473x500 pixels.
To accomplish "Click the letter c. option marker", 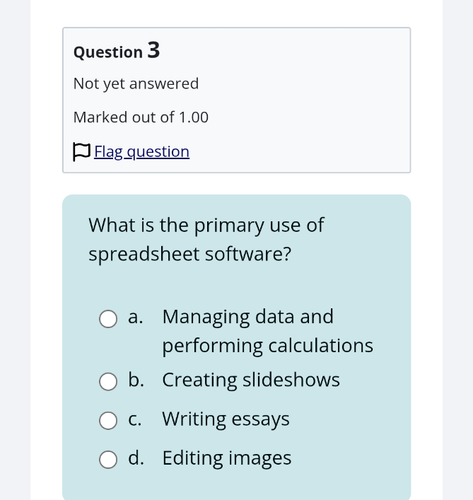I will click(135, 419).
